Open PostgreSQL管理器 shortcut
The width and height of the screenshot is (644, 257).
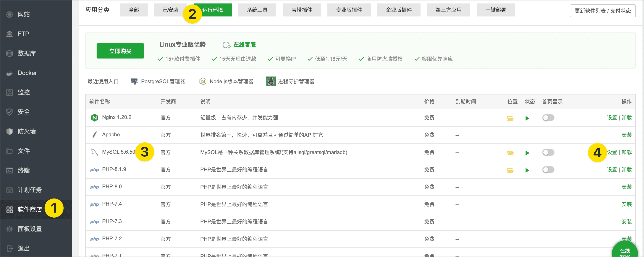163,81
